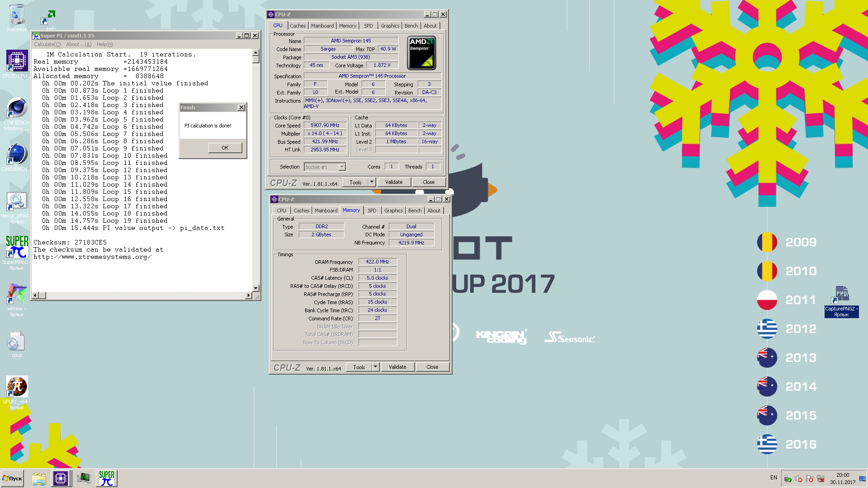This screenshot has height=488, width=868.
Task: Select SPD tab in lower CPU-Z window
Action: (372, 211)
